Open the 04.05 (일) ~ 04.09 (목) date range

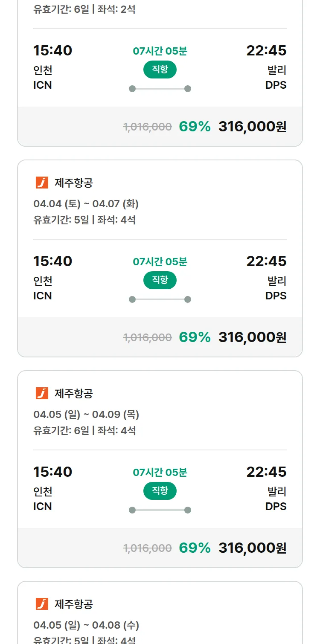pyautogui.click(x=86, y=415)
